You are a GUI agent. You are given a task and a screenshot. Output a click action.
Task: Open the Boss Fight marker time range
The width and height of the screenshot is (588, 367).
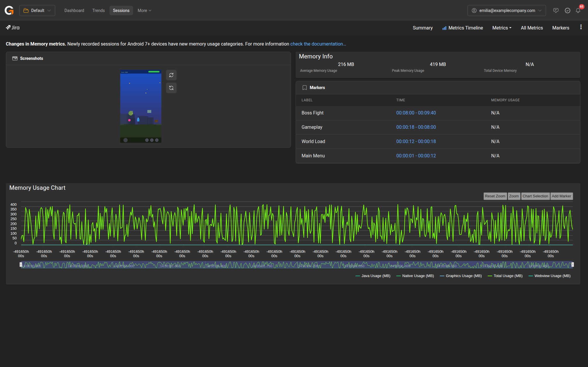point(416,113)
